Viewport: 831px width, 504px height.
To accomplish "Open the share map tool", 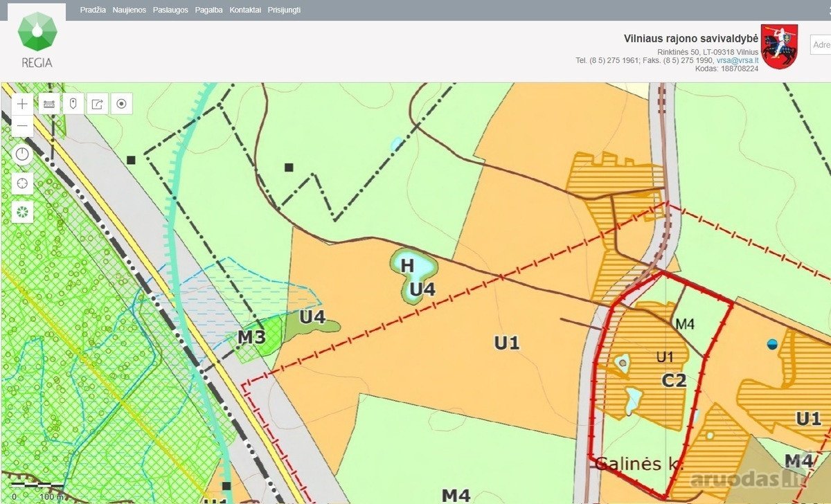I will pyautogui.click(x=97, y=104).
